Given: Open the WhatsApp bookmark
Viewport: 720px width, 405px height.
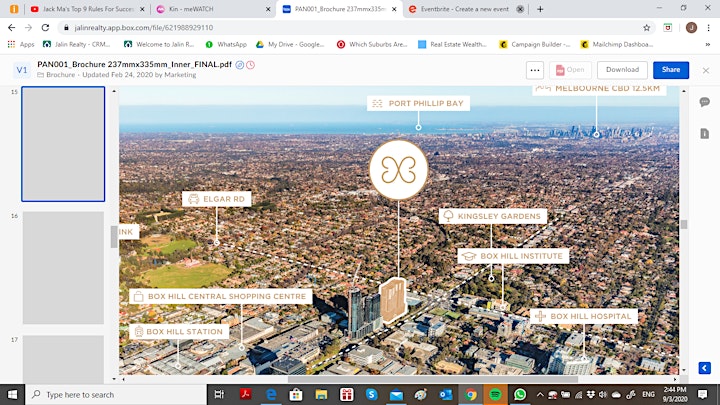Looking at the screenshot, I should click(226, 45).
